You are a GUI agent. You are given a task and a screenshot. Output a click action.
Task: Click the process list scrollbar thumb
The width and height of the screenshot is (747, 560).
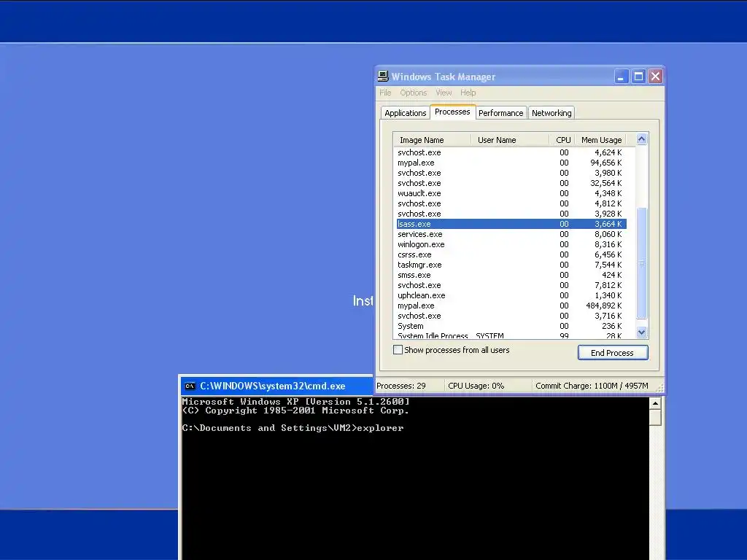pos(642,262)
